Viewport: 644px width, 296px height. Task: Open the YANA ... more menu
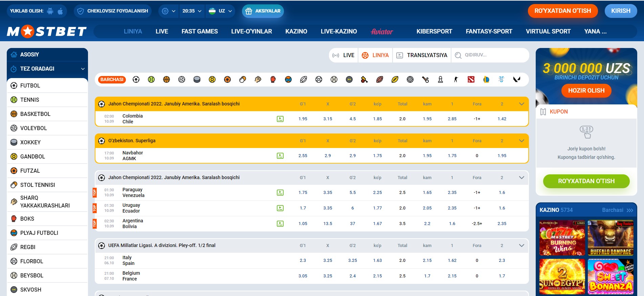tap(595, 31)
